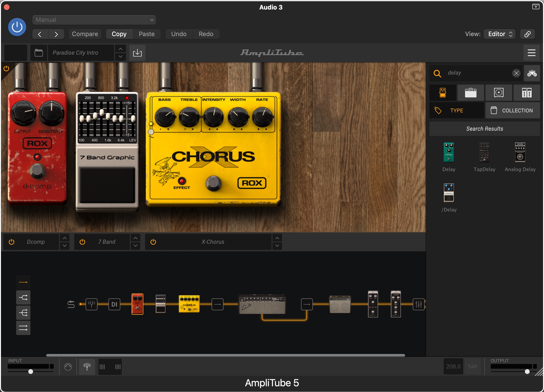The height and width of the screenshot is (392, 544).
Task: Toggle the 7 Band Graphic footswitch
Action: tap(107, 185)
